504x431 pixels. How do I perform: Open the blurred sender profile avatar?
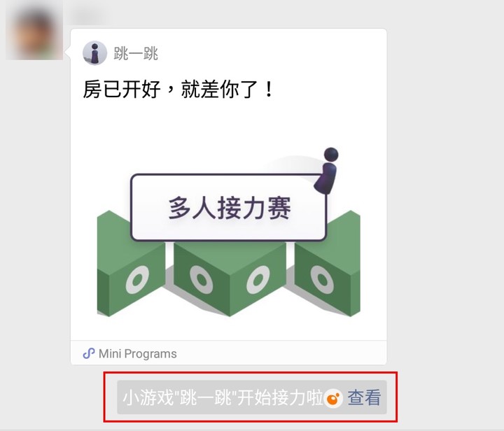coord(34,31)
